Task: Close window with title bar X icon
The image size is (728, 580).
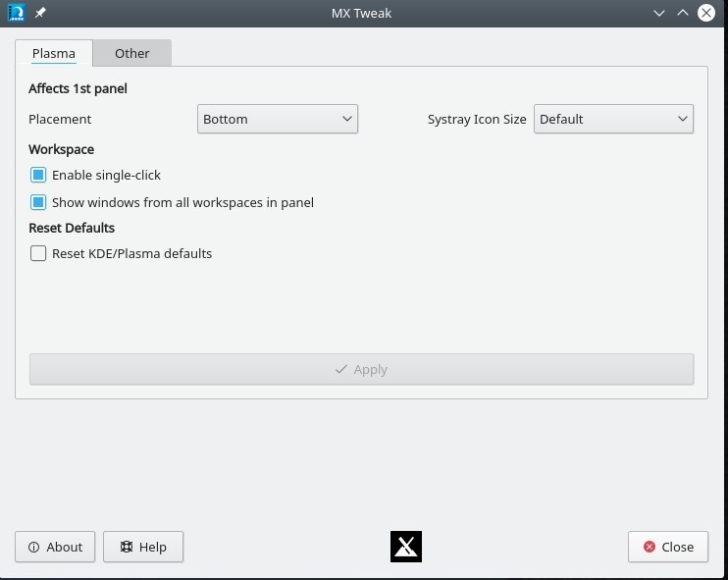Action: 705,13
